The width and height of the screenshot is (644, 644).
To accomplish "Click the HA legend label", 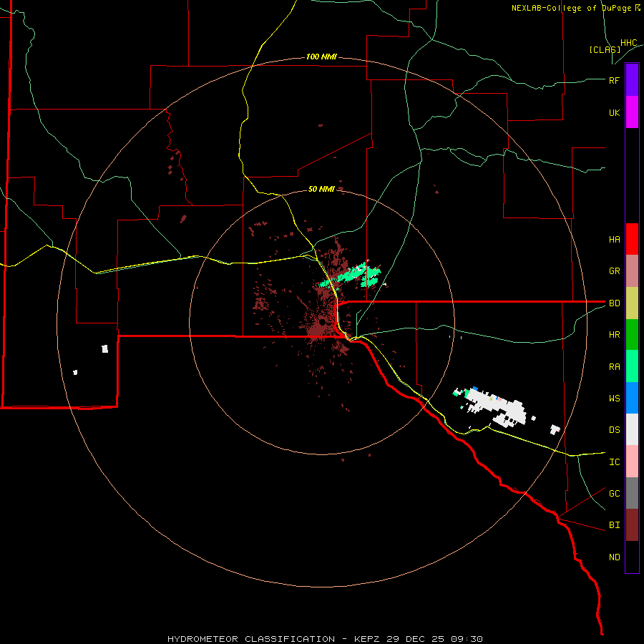I will coord(615,239).
